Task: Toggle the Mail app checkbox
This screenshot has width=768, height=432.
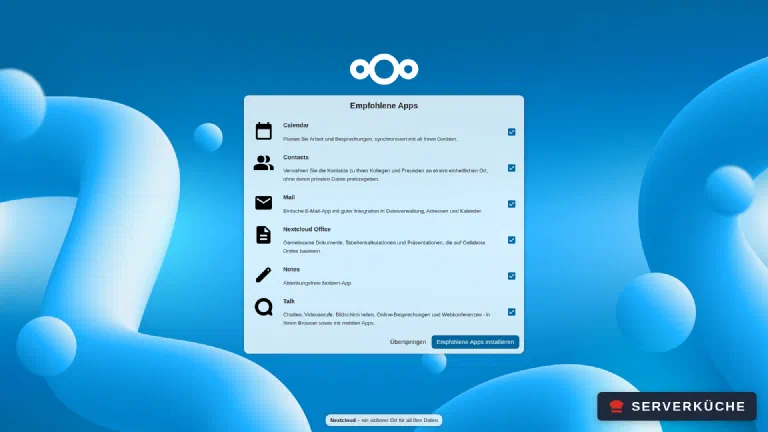Action: (x=511, y=204)
